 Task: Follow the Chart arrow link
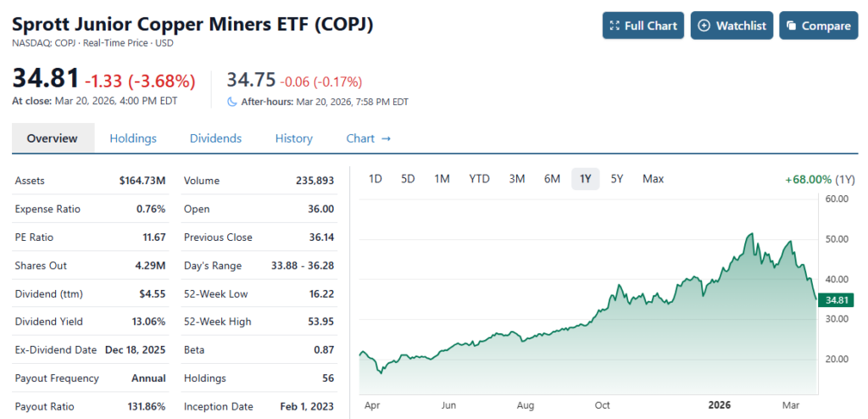tap(369, 138)
